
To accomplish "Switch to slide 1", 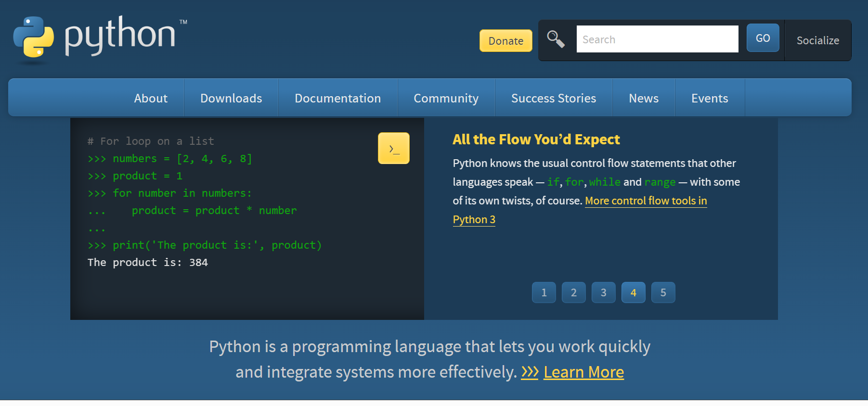I will tap(544, 292).
